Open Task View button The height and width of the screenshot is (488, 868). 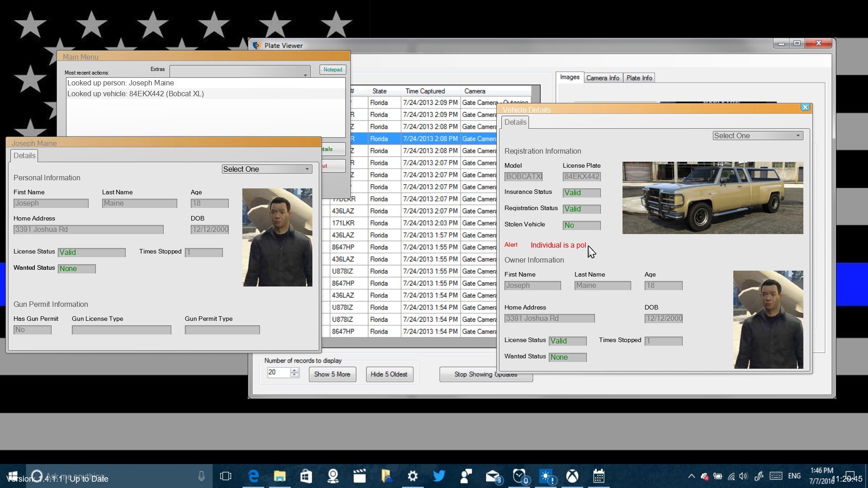[226, 476]
